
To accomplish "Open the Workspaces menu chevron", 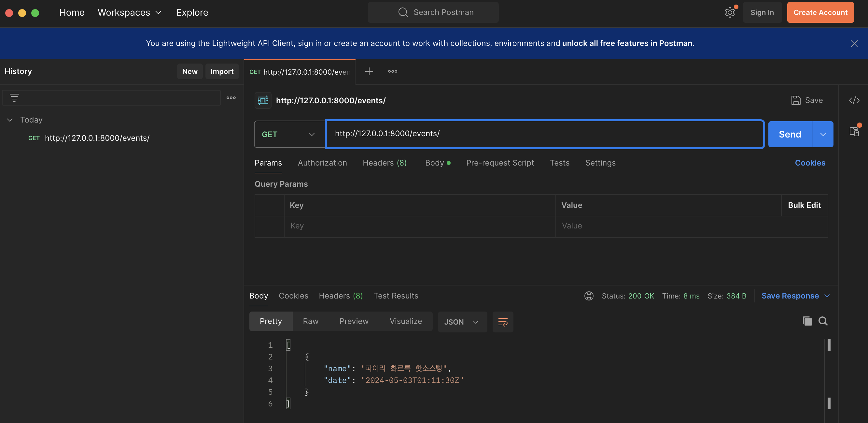I will coord(158,12).
